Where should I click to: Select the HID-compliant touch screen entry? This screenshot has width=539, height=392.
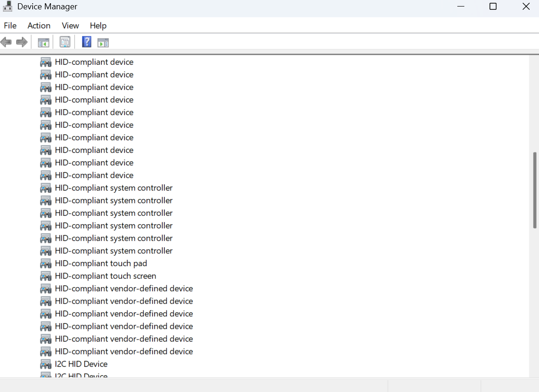(105, 276)
